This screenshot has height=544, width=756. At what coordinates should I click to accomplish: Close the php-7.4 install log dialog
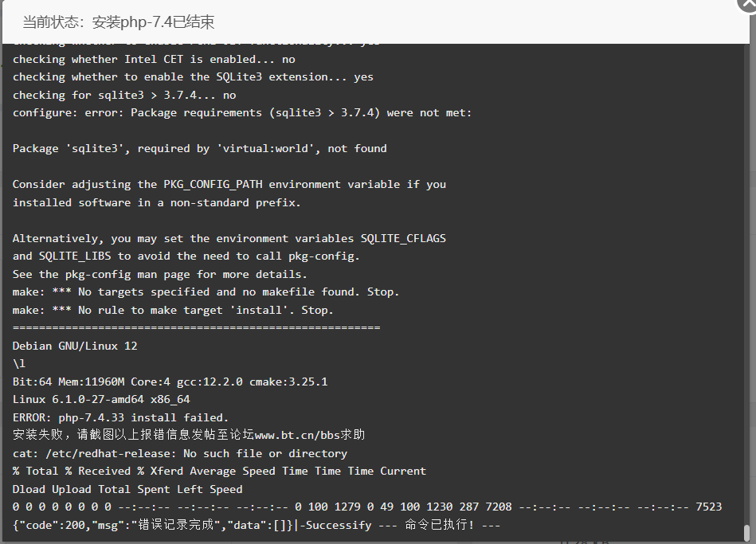click(748, 4)
